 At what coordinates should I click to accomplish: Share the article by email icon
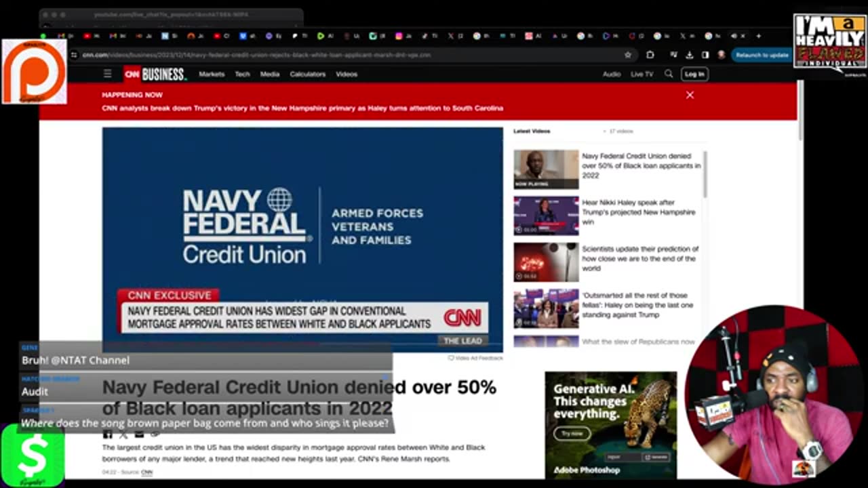[x=140, y=434]
